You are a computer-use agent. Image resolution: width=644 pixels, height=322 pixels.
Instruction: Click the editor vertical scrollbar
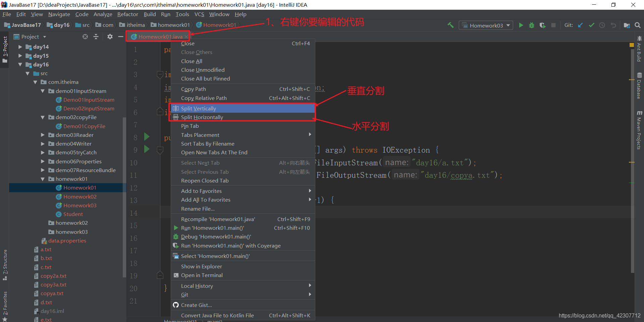tap(633, 161)
